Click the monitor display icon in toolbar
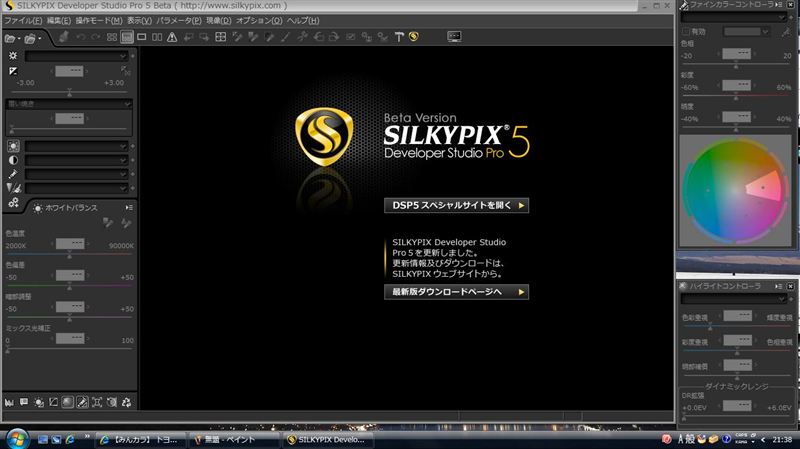 coord(454,36)
